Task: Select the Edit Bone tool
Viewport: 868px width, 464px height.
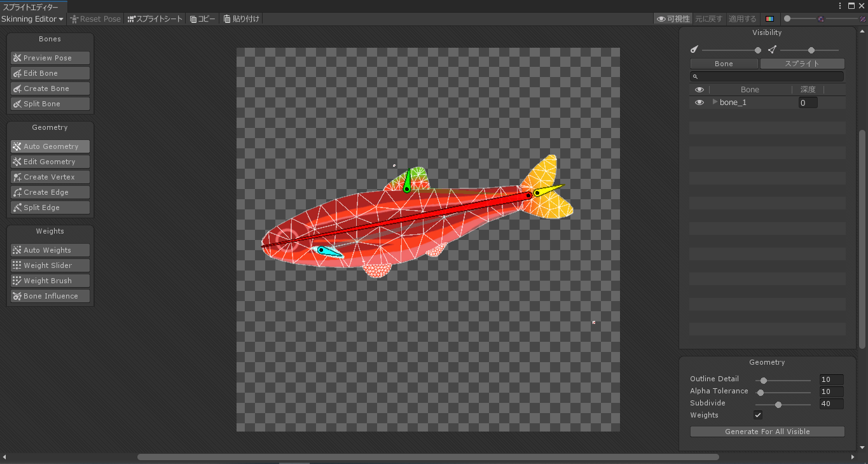Action: (x=50, y=73)
